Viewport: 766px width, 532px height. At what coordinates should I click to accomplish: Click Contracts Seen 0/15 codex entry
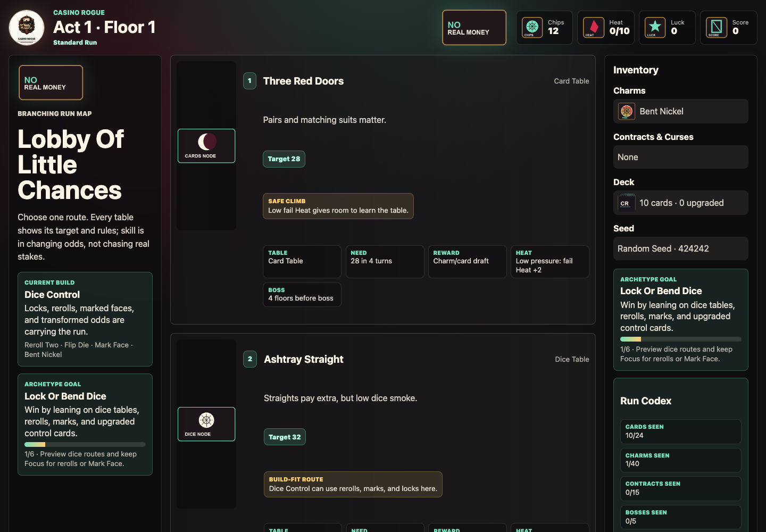coord(681,488)
